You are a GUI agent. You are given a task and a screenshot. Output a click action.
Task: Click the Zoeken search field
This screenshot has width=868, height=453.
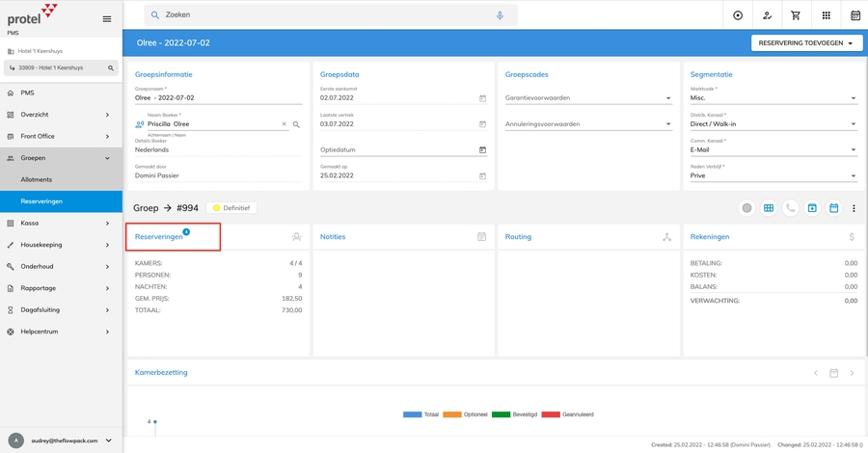[328, 15]
